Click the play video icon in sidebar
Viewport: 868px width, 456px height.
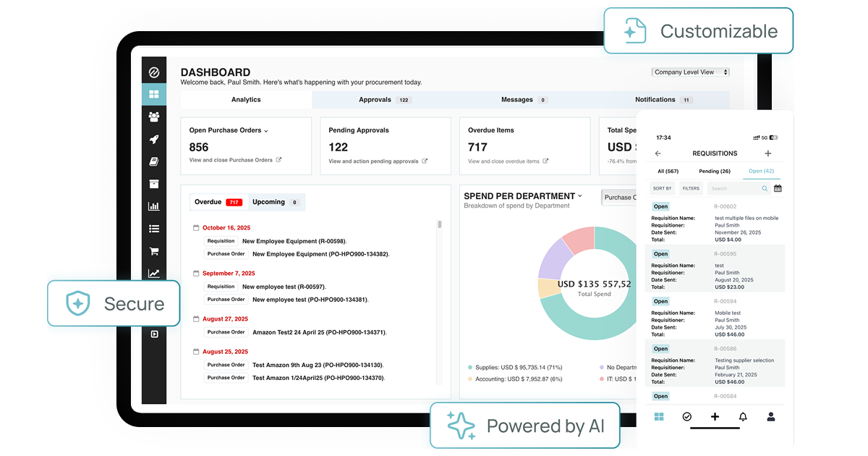tap(154, 334)
